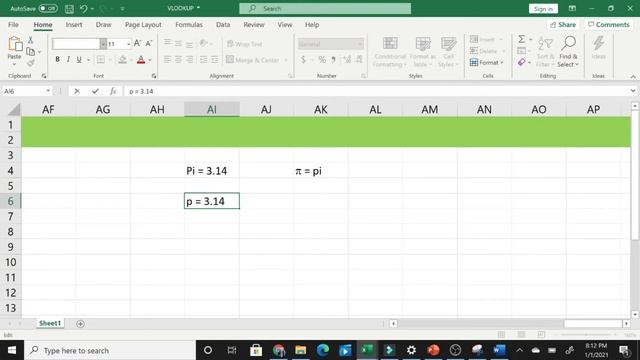Viewport: 640px width, 360px height.
Task: Open the Comments pane
Action: click(x=609, y=25)
